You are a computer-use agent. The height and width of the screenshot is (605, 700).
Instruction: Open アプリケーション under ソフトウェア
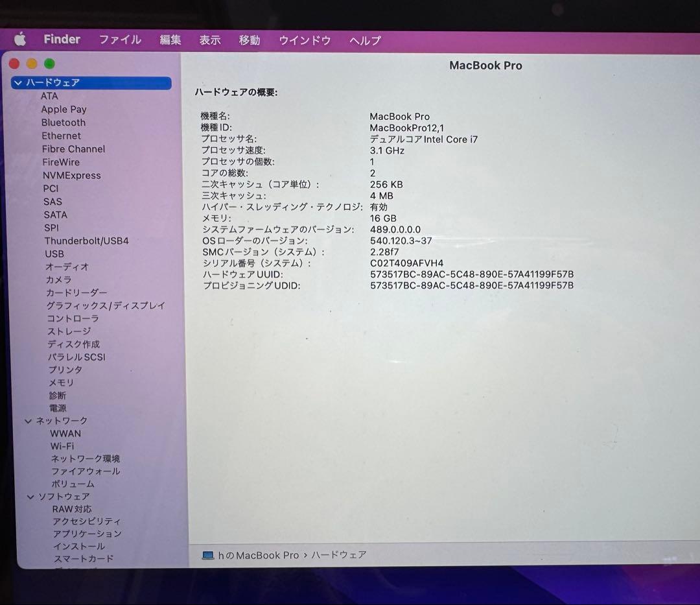point(86,534)
